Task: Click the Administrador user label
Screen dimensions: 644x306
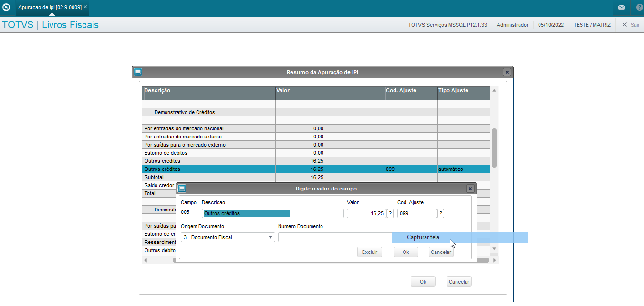Action: 512,25
